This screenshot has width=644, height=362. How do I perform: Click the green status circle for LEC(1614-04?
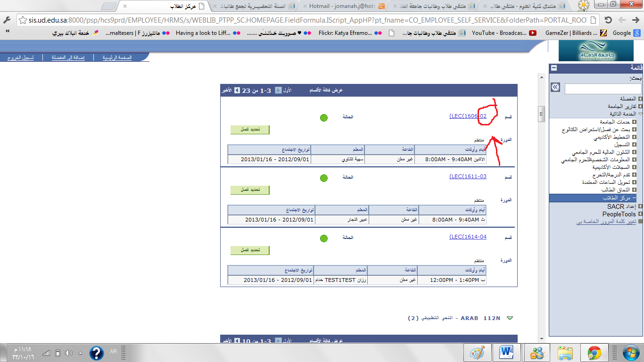point(323,239)
